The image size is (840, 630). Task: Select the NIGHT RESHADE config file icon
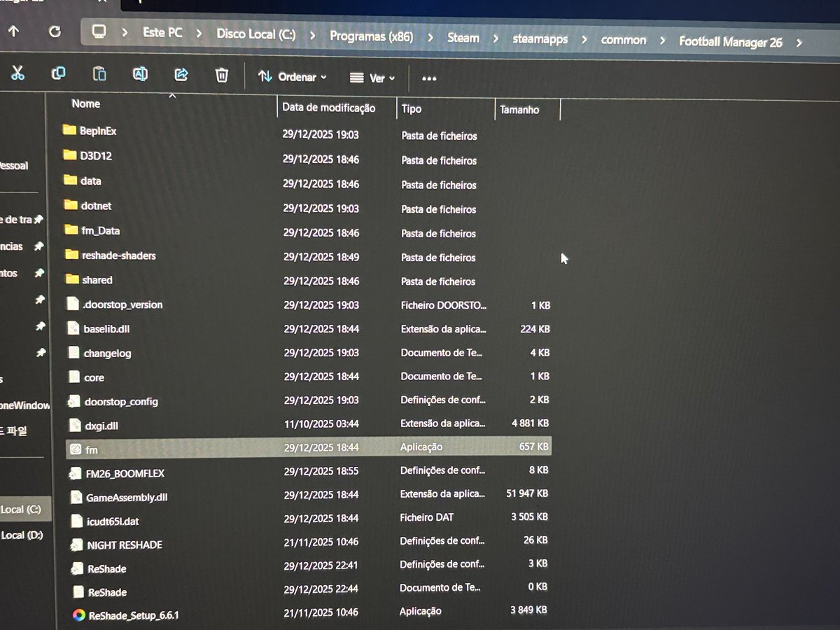point(76,545)
